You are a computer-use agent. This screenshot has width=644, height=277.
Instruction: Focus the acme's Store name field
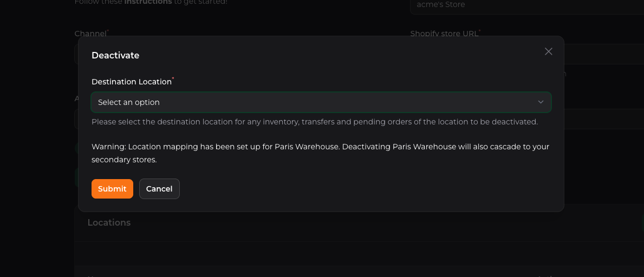527,5
